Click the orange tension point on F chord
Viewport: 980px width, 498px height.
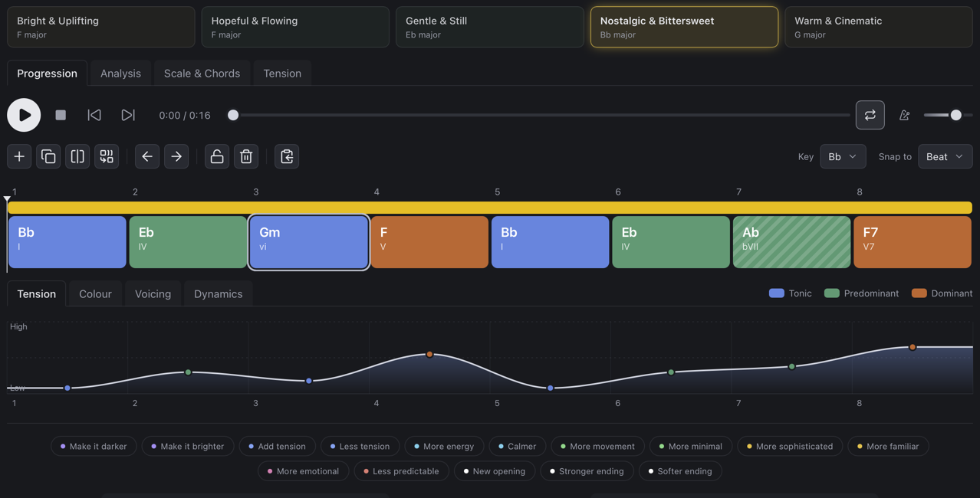429,355
